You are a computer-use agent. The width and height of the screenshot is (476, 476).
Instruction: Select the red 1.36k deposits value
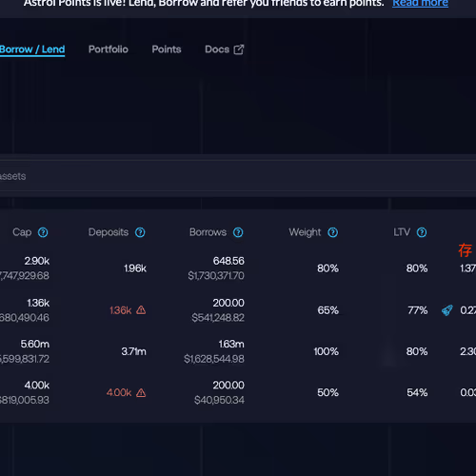[121, 310]
